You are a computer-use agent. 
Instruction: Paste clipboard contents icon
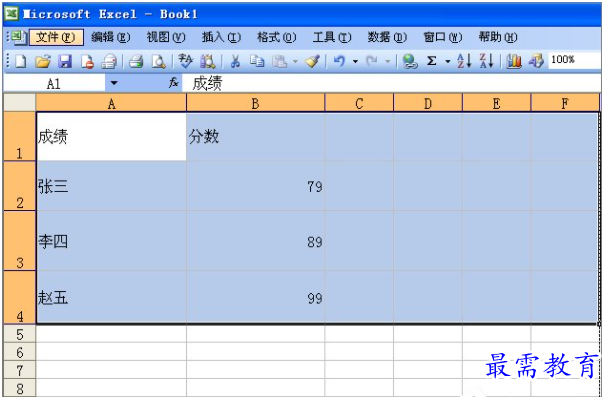point(279,61)
